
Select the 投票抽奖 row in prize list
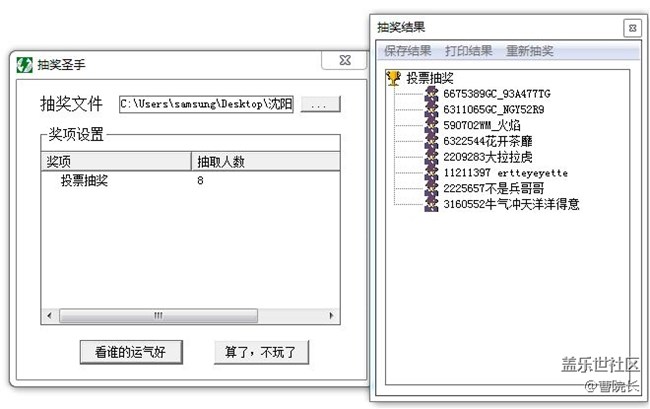[x=84, y=181]
